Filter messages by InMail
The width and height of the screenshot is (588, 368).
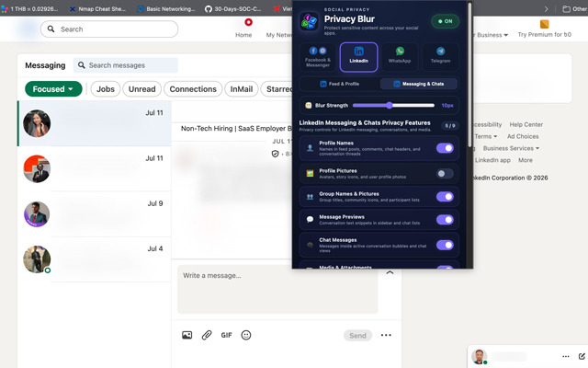(x=241, y=89)
